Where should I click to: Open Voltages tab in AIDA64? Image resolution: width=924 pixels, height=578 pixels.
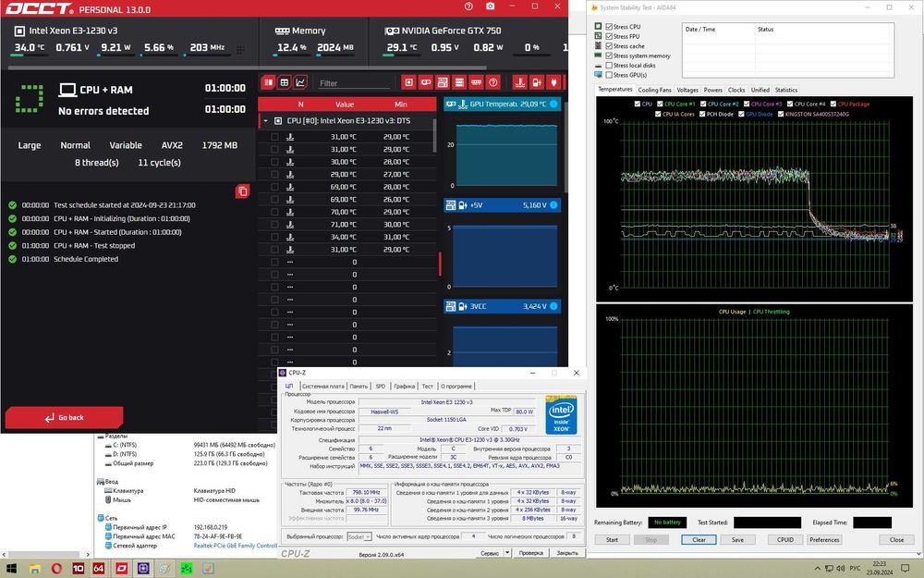point(687,90)
